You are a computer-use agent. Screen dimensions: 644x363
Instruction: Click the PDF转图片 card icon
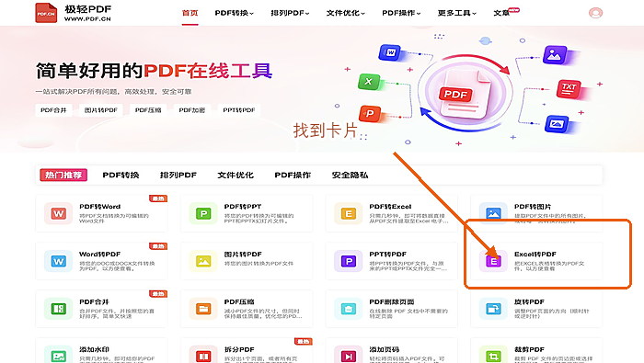point(493,213)
